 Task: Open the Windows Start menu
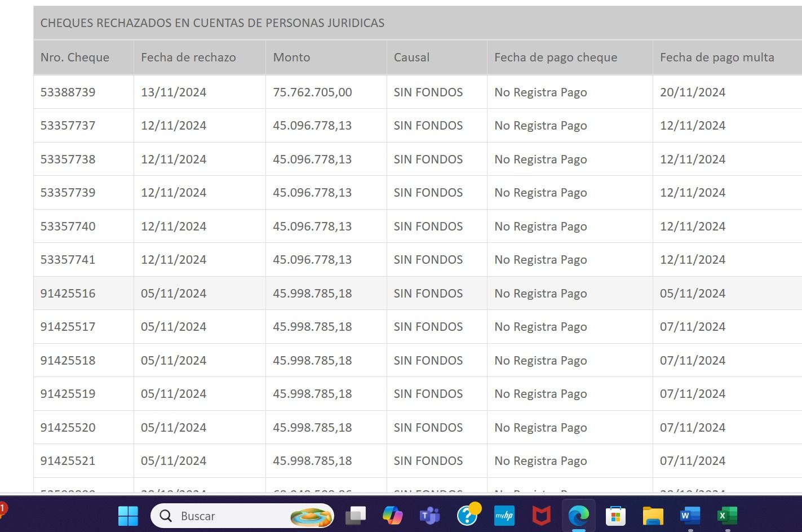click(128, 516)
